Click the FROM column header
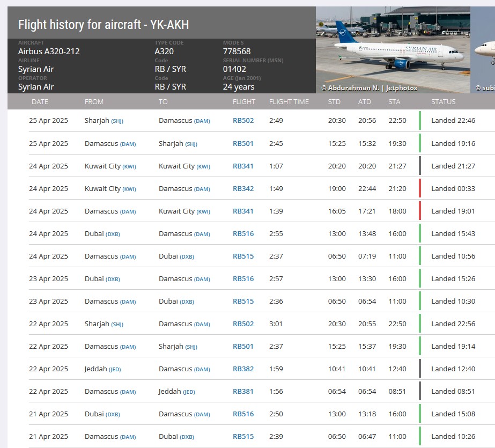This screenshot has height=448, width=495. tap(94, 102)
